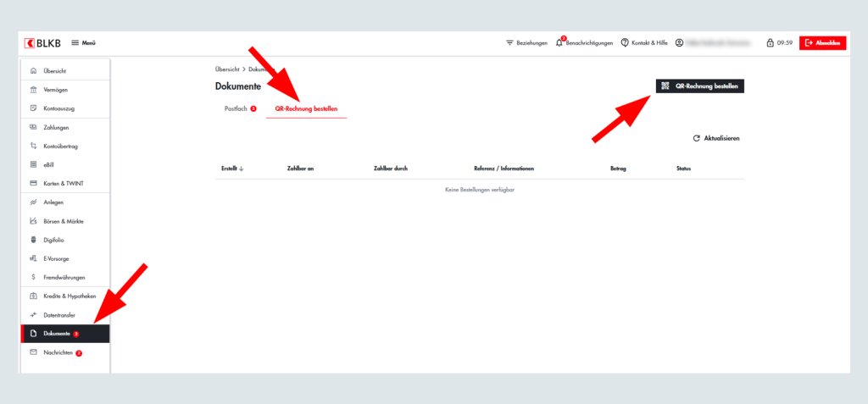Sort by the Erstellt column
This screenshot has width=868, height=404.
[x=232, y=169]
